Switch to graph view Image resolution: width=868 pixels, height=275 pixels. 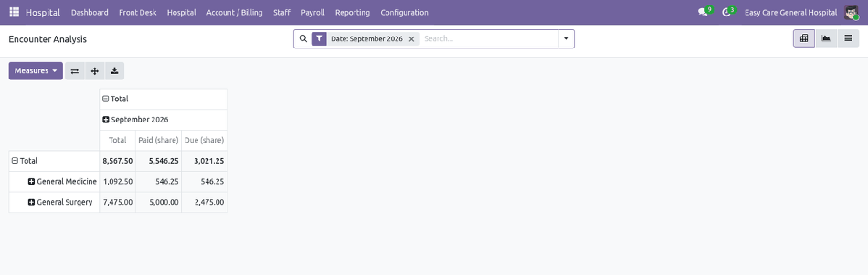tap(826, 38)
